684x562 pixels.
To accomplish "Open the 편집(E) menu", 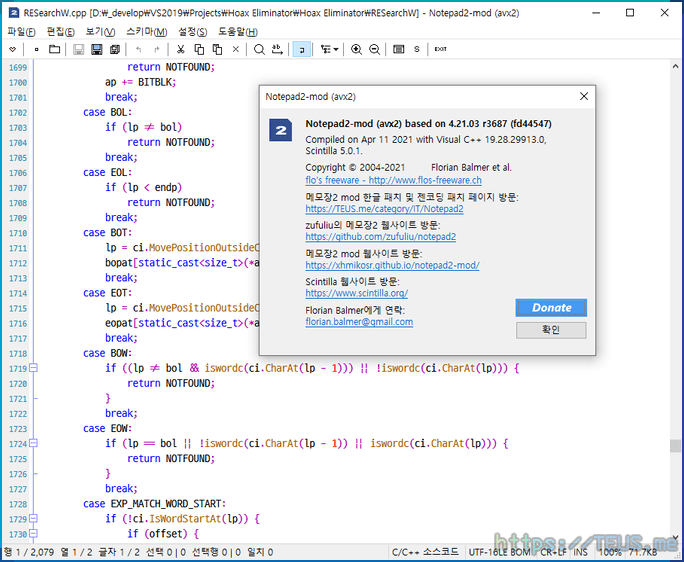I will pos(61,32).
